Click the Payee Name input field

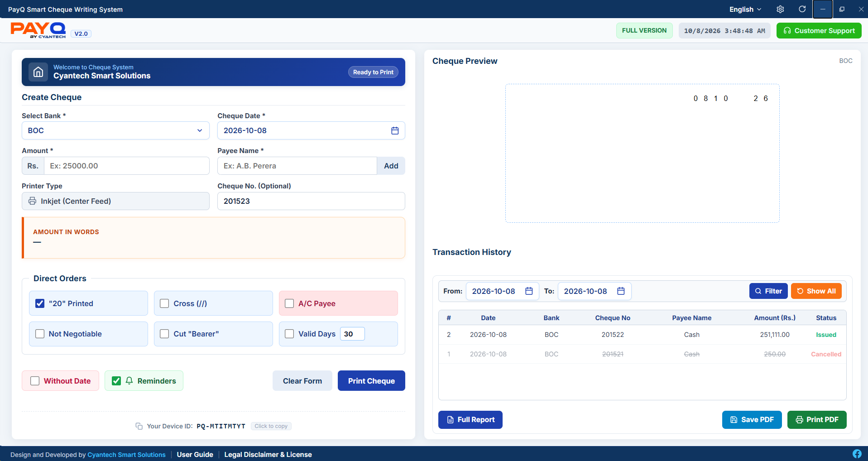[x=297, y=166]
